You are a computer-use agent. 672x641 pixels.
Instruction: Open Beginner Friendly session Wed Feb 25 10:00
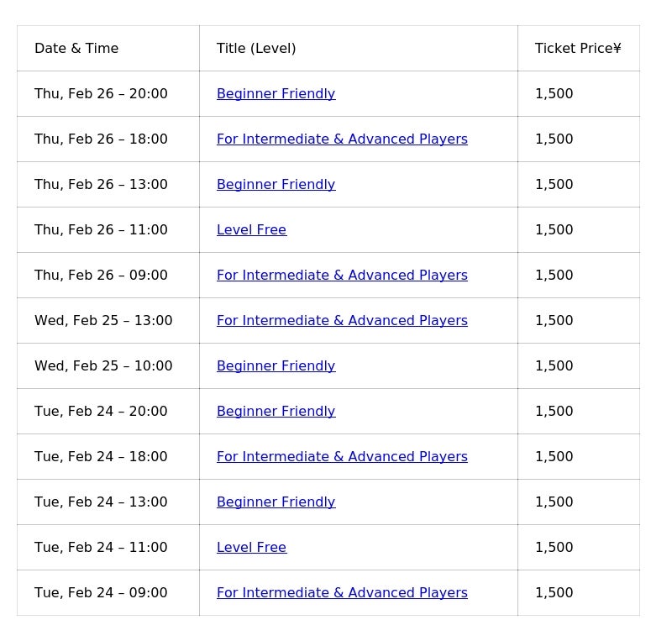coord(276,366)
